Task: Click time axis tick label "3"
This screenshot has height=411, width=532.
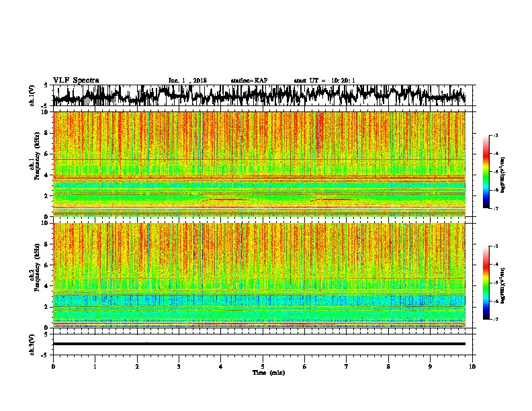Action: (x=179, y=367)
